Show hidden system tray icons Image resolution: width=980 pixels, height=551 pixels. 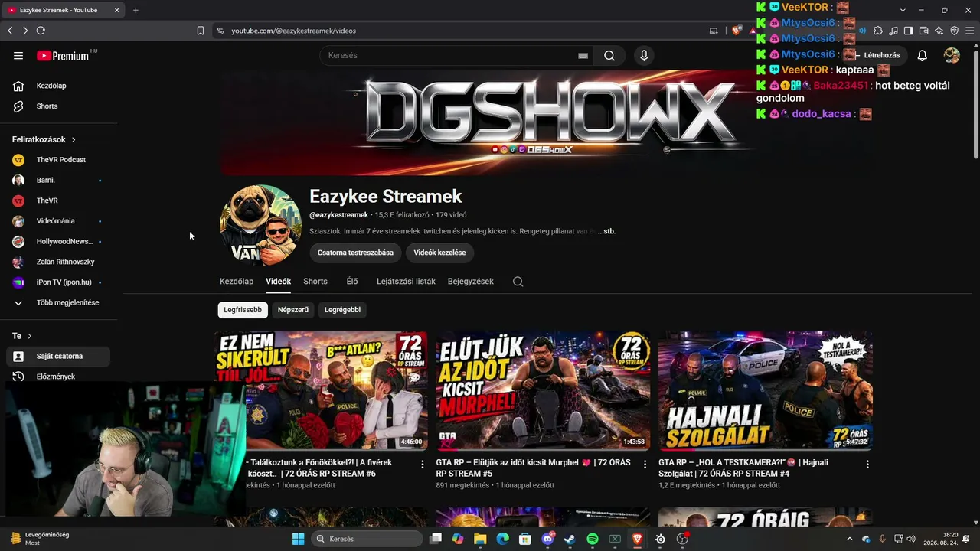point(849,539)
